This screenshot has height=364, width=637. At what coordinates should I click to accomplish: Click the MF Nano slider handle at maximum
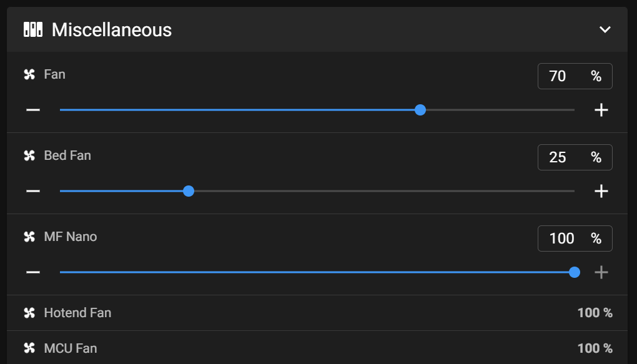(x=575, y=272)
